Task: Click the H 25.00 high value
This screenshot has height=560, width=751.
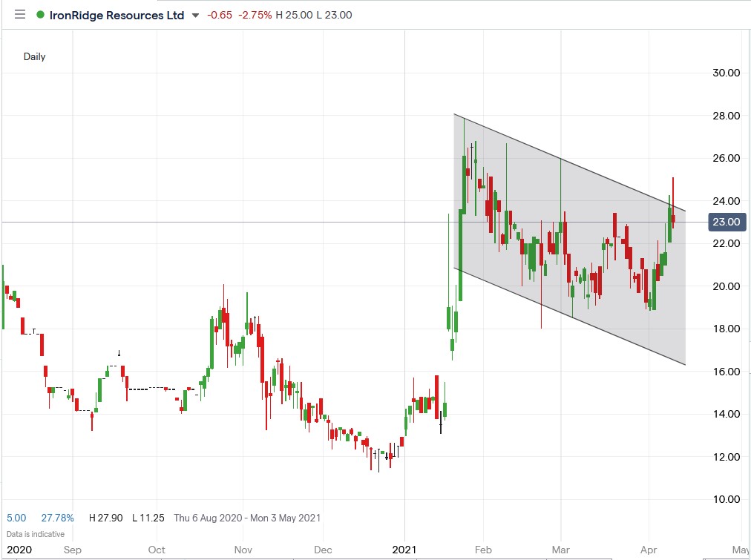Action: tap(294, 15)
